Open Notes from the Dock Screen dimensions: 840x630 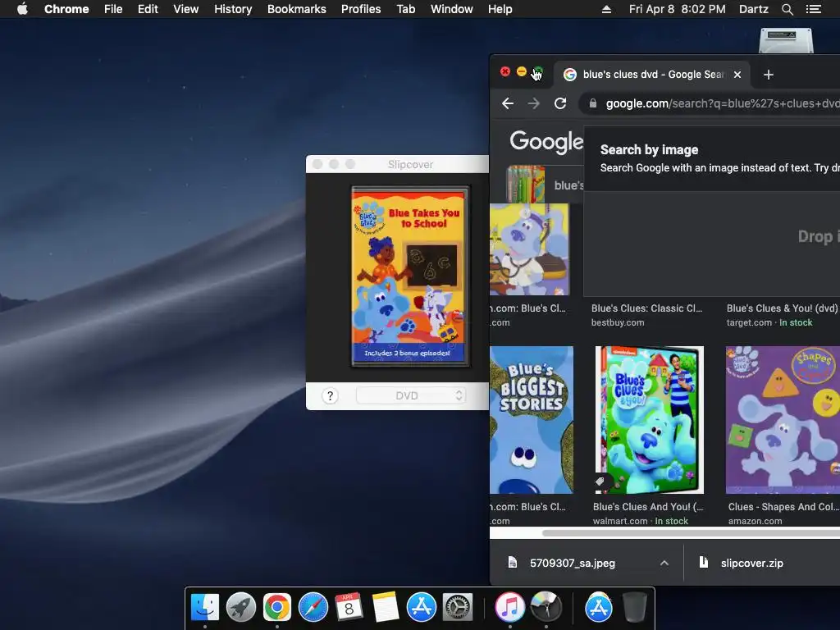tap(386, 607)
